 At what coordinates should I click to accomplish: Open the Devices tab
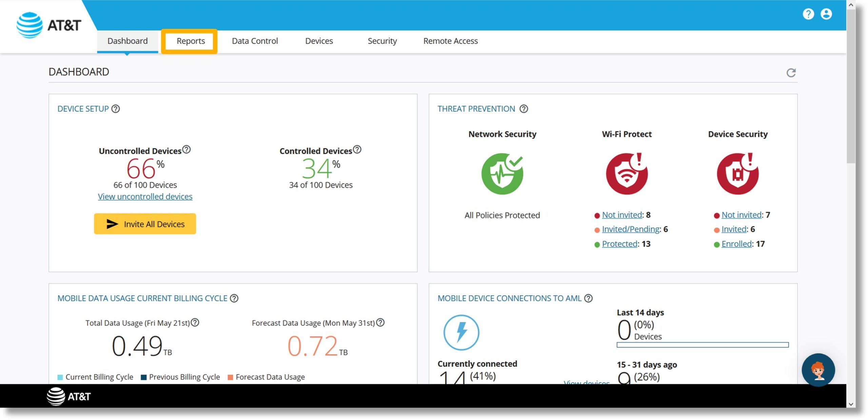coord(319,41)
